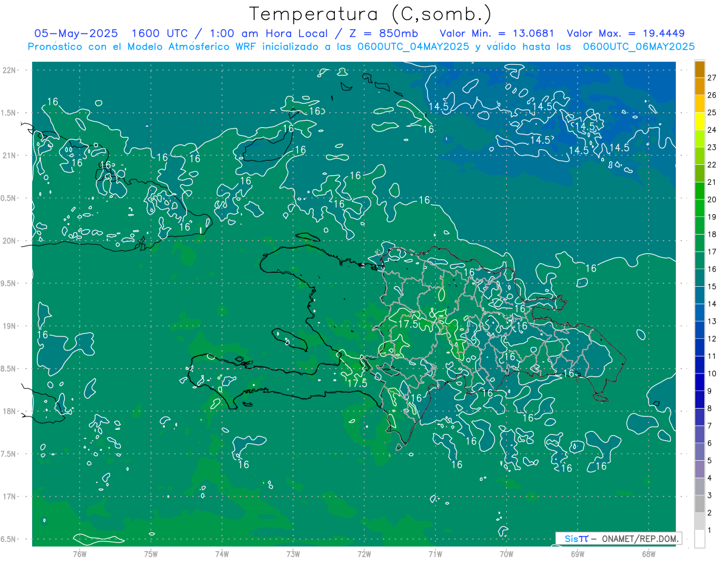Click the '8' value on the color scale
Screen dimensions: 728x562
coord(710,409)
